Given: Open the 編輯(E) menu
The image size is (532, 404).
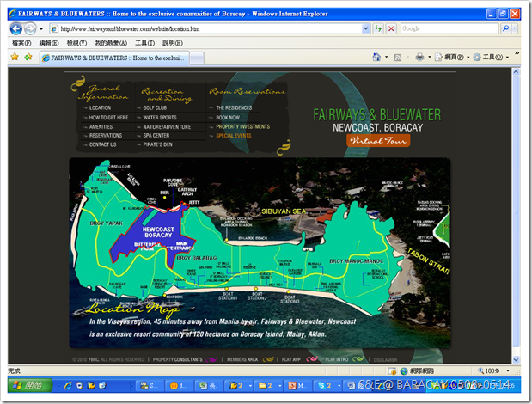Looking at the screenshot, I should pos(49,43).
